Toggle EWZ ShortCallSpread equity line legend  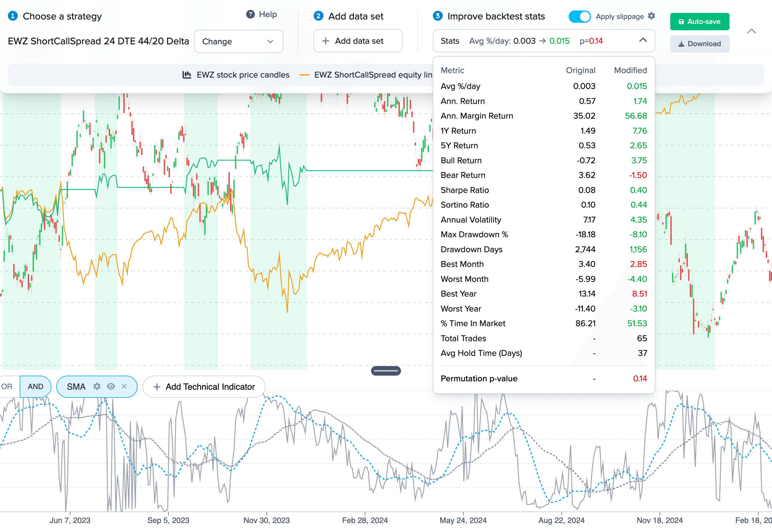(366, 75)
